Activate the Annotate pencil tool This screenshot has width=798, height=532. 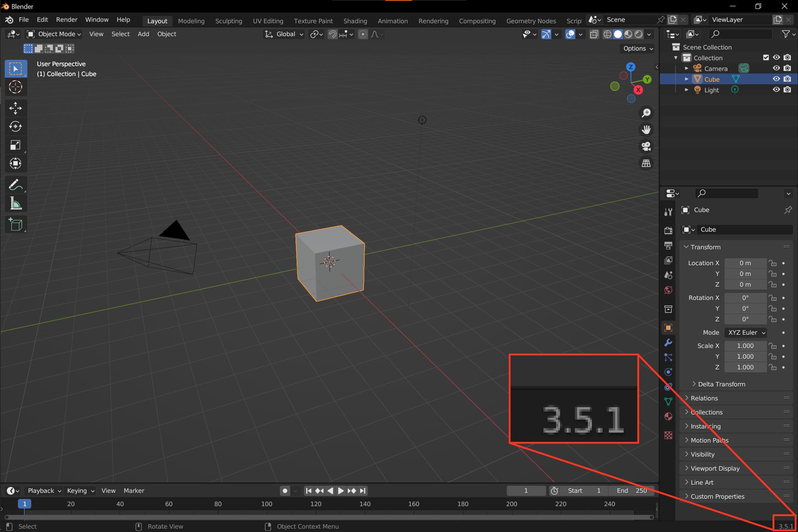(x=15, y=185)
